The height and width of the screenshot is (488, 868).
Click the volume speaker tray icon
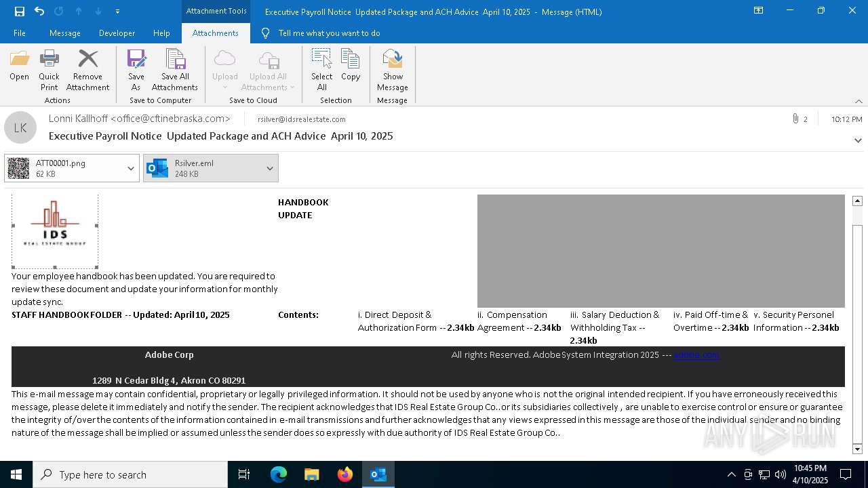[x=780, y=474]
